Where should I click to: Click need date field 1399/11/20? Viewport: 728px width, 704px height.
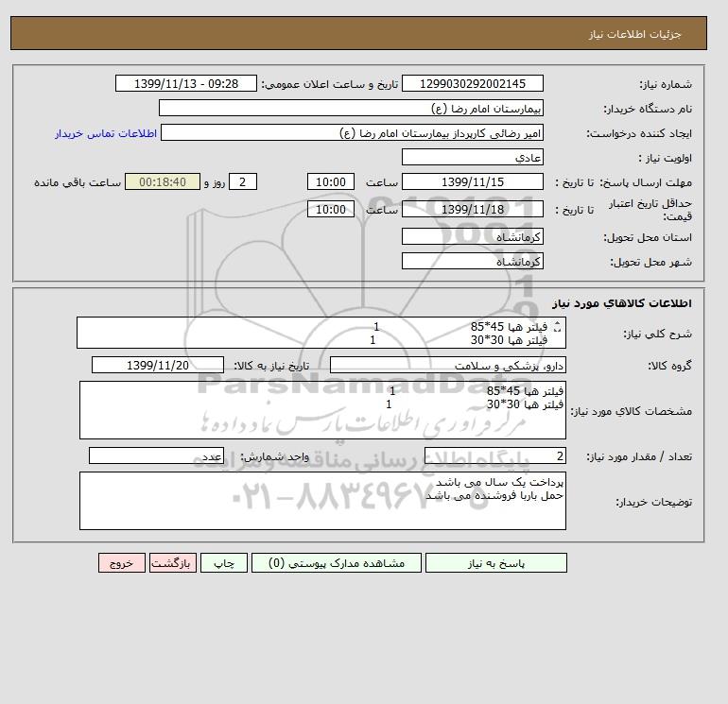click(157, 365)
